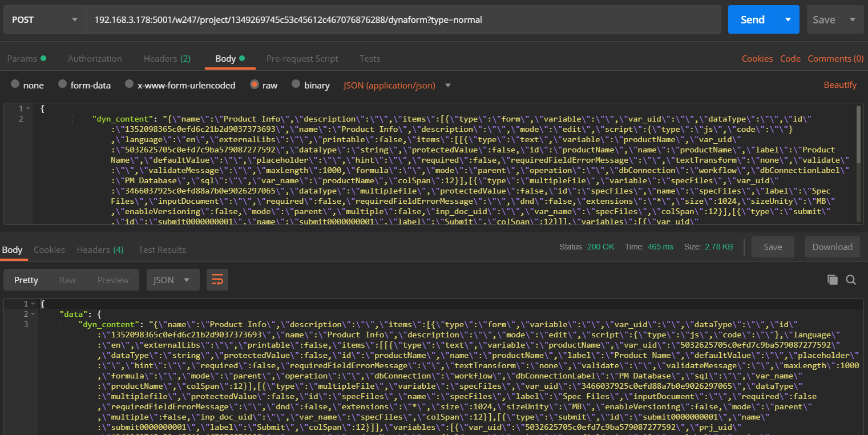Open the response Cookies tab
This screenshot has width=868, height=435.
click(49, 249)
